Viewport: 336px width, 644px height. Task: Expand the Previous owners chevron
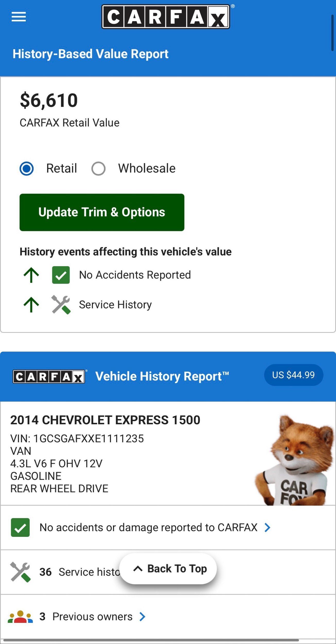142,617
